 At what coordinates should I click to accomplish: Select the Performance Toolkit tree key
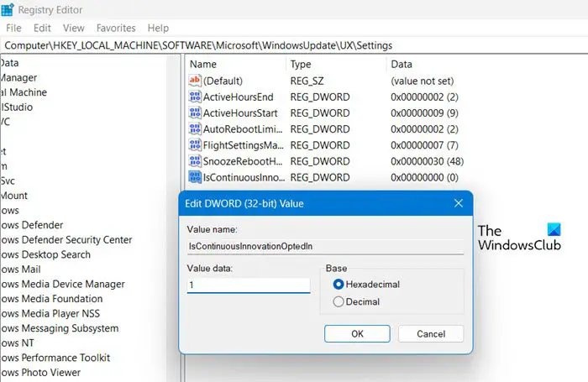point(55,358)
